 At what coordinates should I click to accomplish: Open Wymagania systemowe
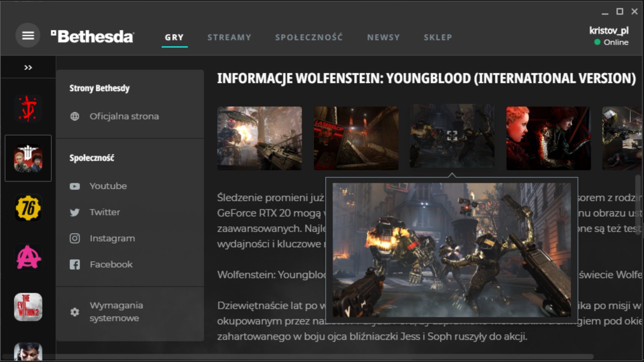[116, 312]
